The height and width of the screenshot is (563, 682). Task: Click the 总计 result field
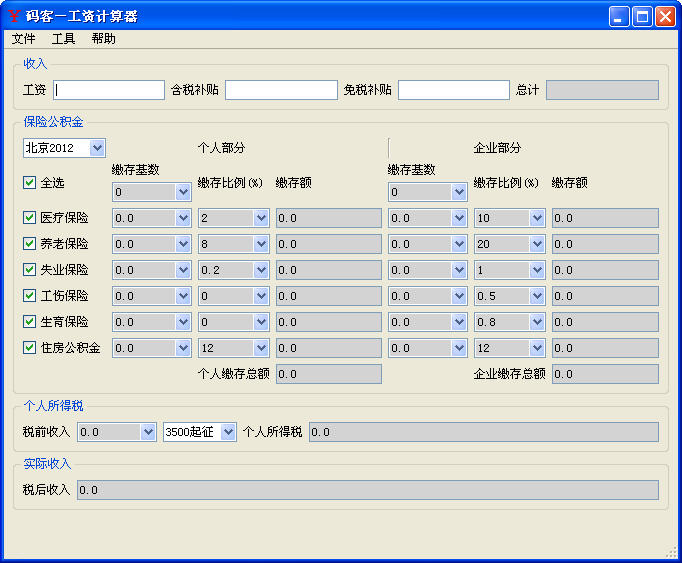tap(602, 90)
